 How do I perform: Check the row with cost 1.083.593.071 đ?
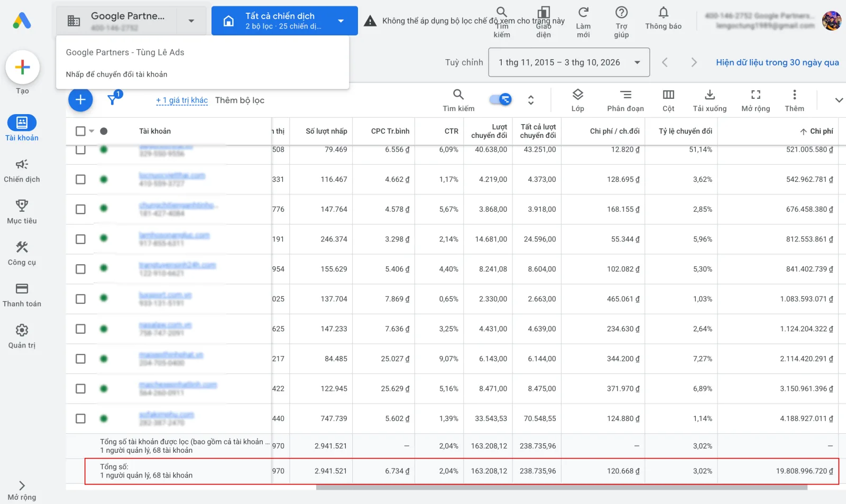click(x=80, y=299)
